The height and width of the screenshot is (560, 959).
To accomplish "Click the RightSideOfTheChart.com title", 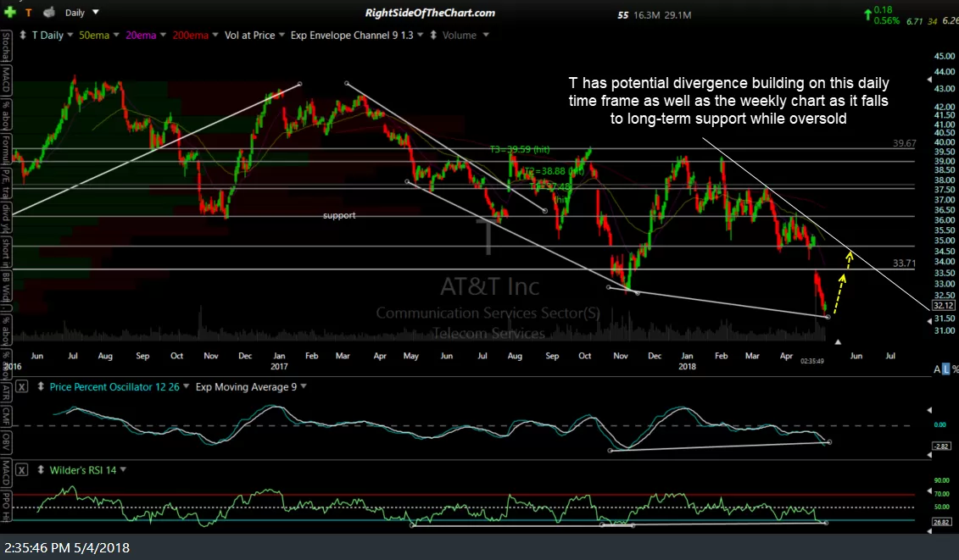I will coord(430,13).
